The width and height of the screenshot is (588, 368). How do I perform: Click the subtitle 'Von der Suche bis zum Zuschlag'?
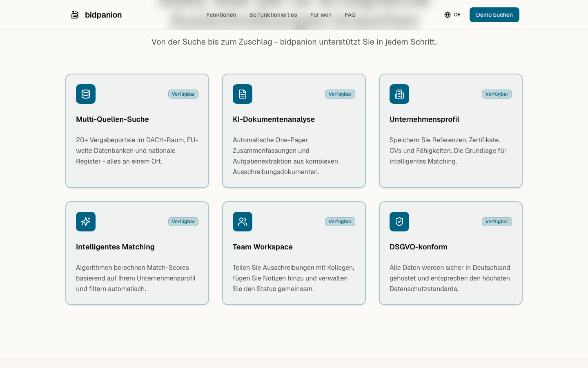click(294, 42)
